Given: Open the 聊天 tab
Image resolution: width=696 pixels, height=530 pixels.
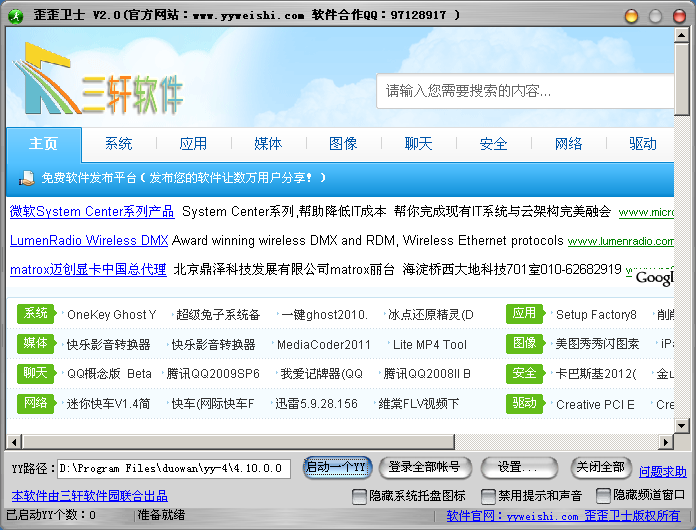Looking at the screenshot, I should (418, 144).
